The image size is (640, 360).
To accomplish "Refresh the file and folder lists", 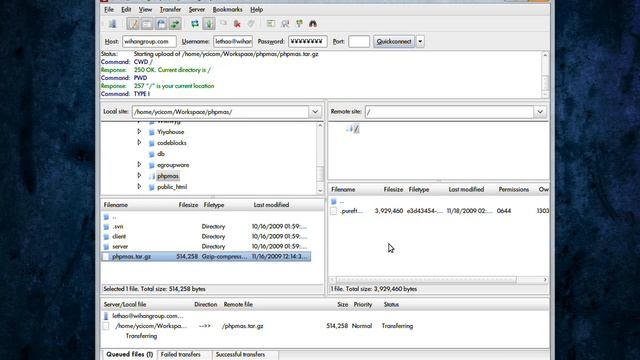I will coord(195,24).
